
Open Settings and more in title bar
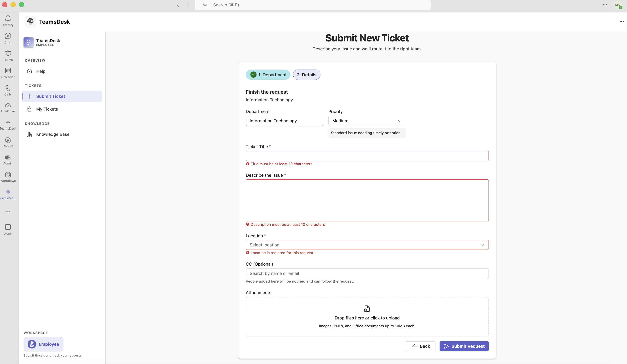click(x=605, y=5)
